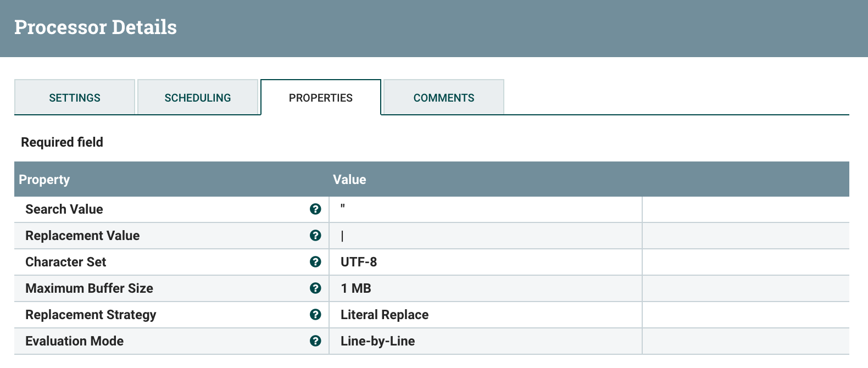Click help icon beside Replacement Strategy
The image size is (868, 368).
[315, 314]
